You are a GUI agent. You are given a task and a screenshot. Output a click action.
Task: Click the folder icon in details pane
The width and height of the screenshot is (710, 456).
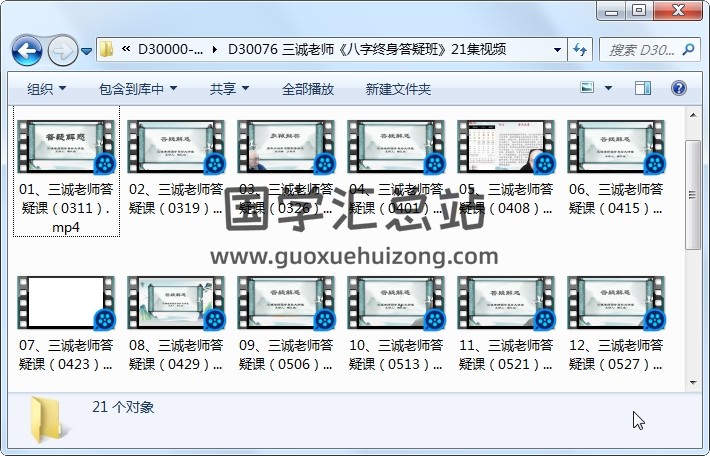(x=52, y=418)
